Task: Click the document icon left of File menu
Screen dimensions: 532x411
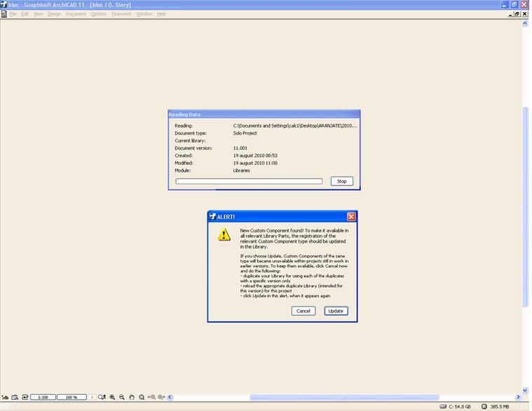Action: click(x=4, y=14)
